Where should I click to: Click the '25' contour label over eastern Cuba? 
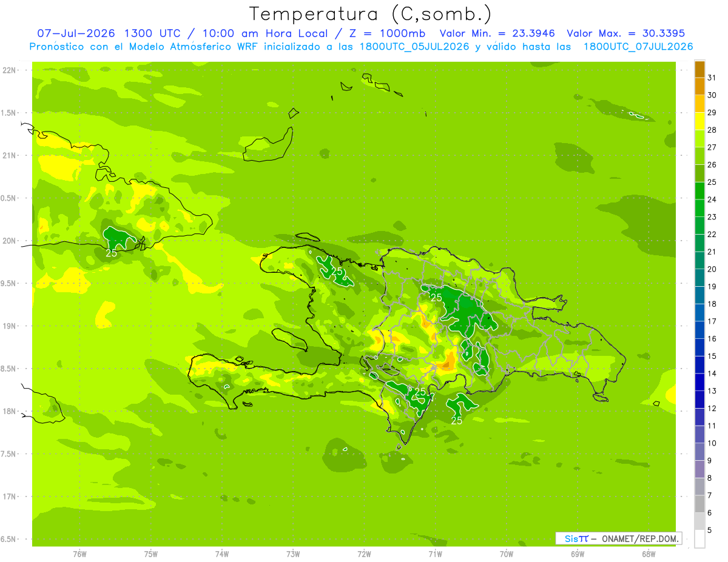(112, 253)
